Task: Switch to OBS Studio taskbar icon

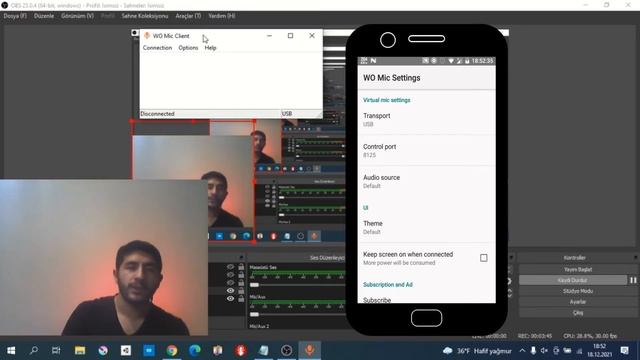Action: point(287,350)
